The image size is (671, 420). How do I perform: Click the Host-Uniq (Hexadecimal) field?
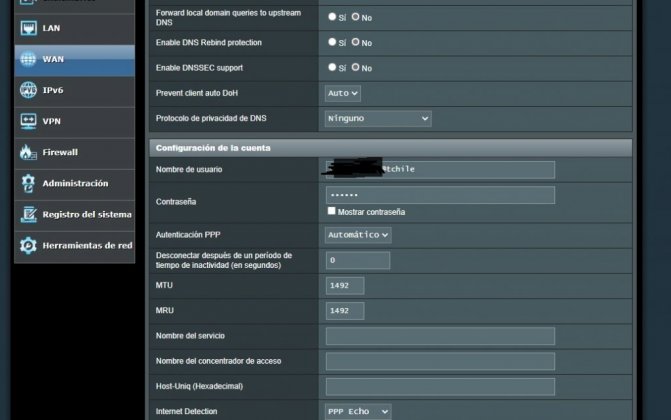[x=440, y=386]
